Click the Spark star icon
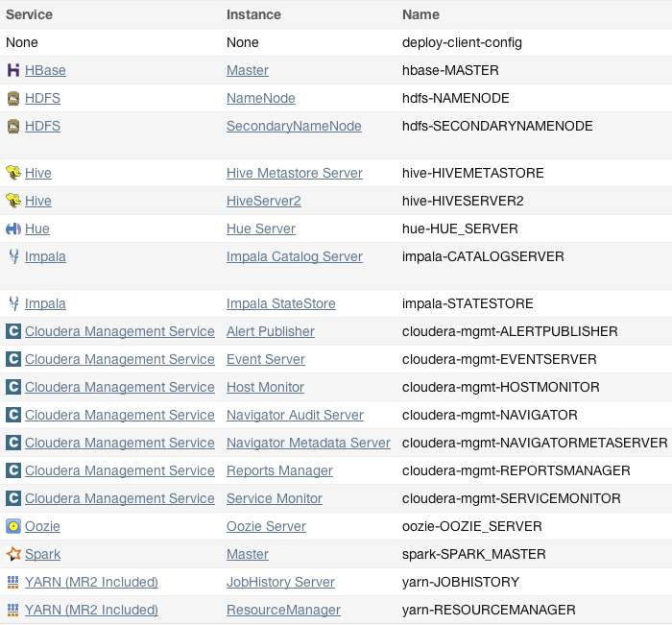This screenshot has height=625, width=672. (13, 554)
